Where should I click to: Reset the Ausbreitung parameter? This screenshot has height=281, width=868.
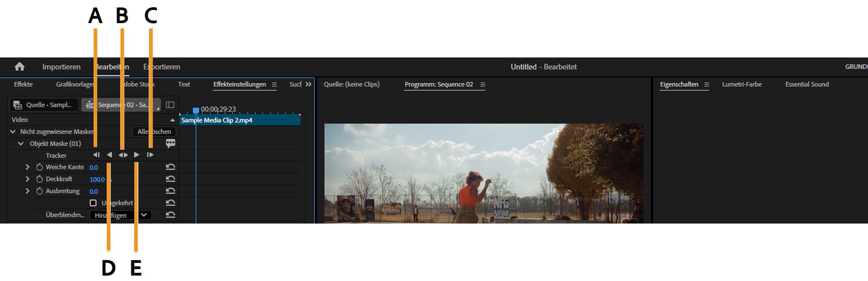pyautogui.click(x=170, y=191)
